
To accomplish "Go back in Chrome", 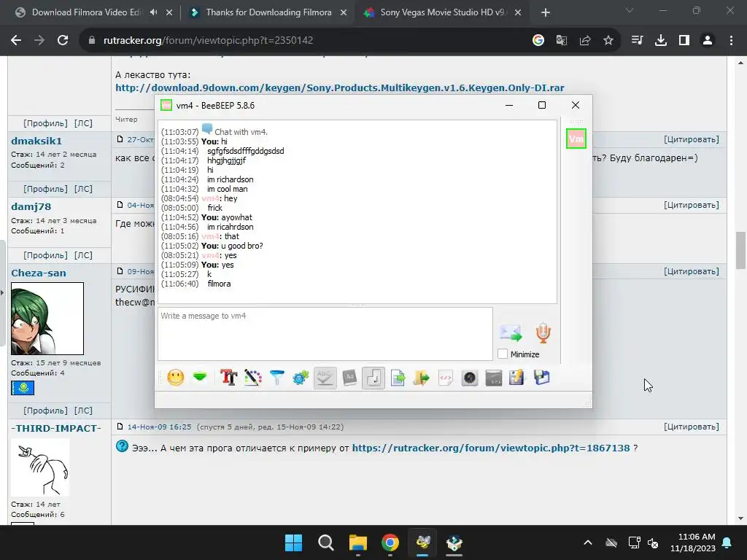I will (x=16, y=41).
